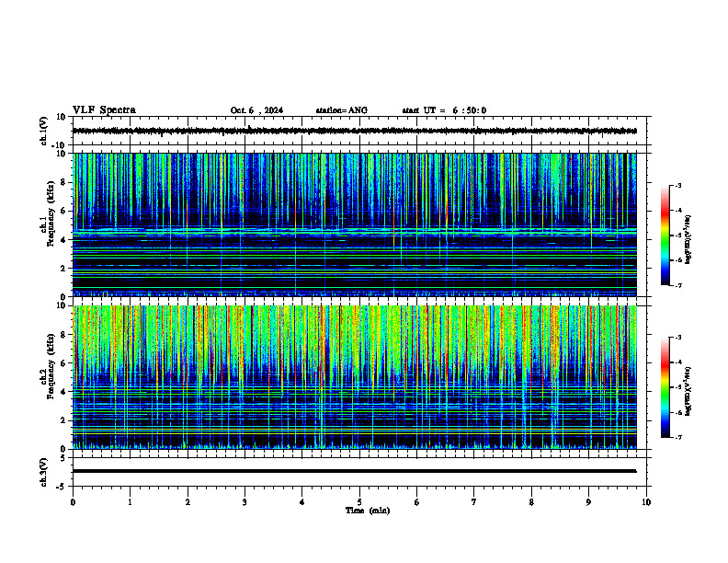This screenshot has height=563, width=728.
Task: Click time axis tick label "6"
Action: 417,502
